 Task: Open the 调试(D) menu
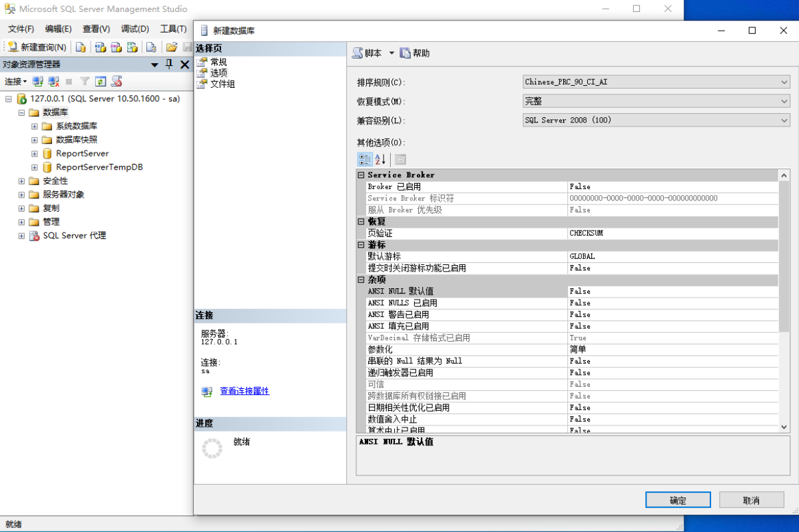(x=134, y=29)
